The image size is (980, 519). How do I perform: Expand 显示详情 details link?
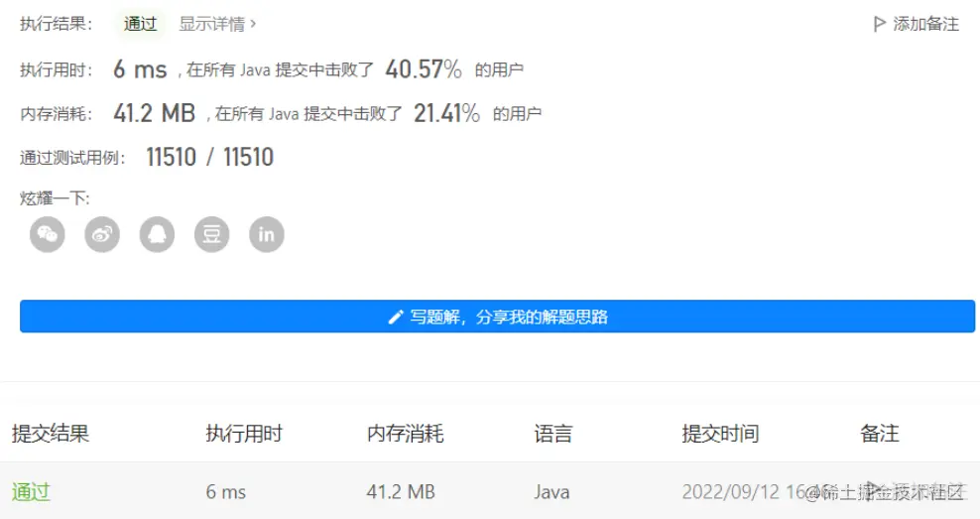click(217, 24)
